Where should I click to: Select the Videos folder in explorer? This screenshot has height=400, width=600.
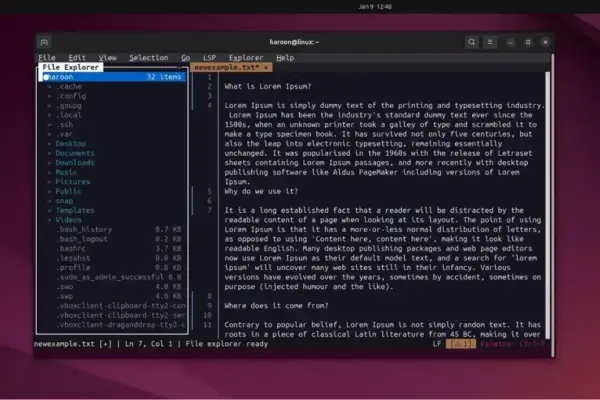coord(68,220)
